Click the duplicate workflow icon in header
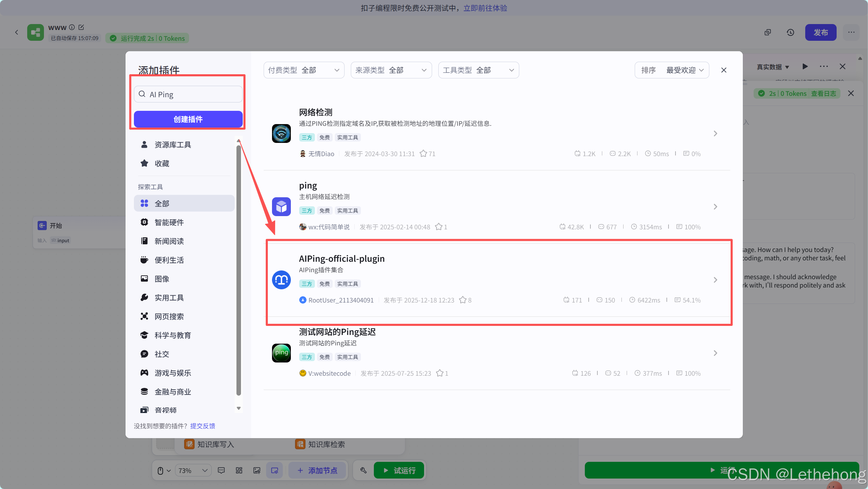 click(768, 32)
